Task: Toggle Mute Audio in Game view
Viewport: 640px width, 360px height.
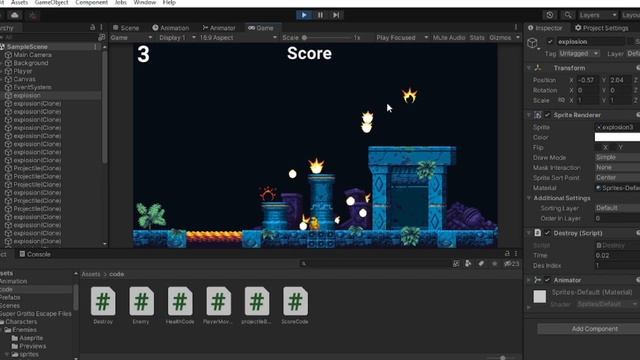Action: pos(449,38)
